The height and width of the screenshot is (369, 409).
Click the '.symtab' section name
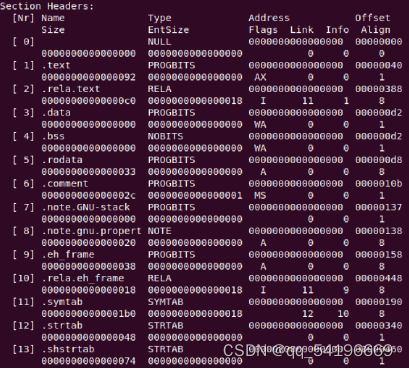pos(62,302)
